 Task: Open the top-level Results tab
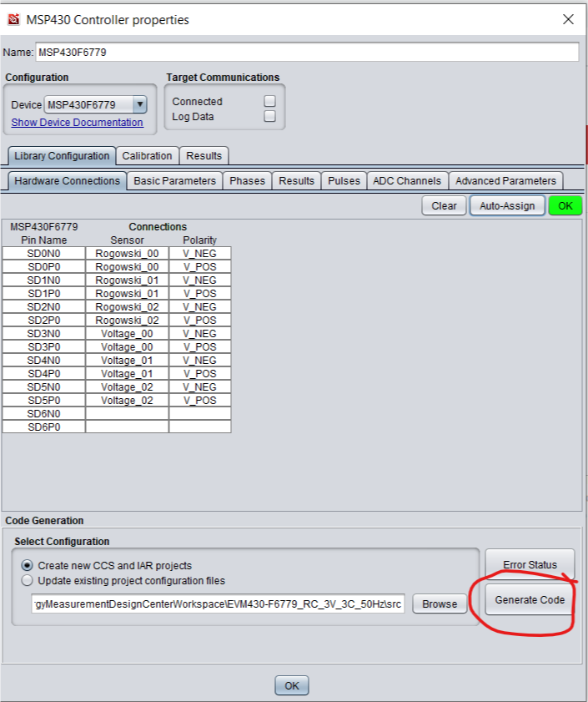click(x=204, y=156)
